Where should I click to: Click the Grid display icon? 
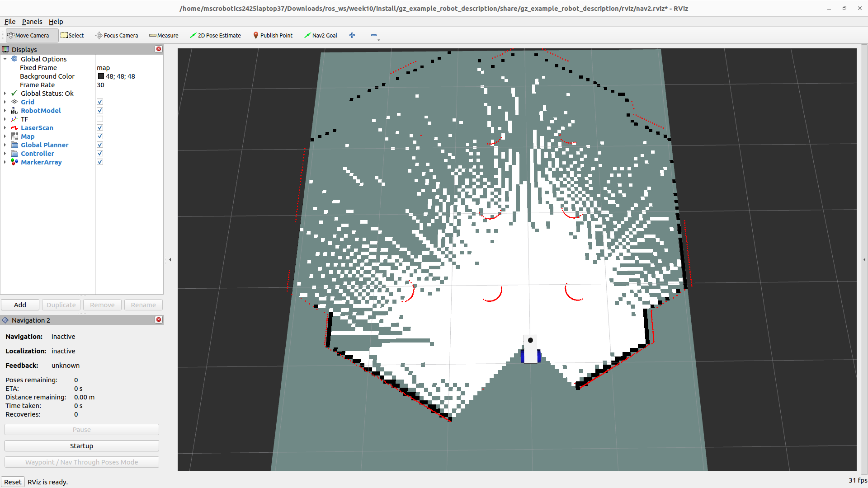pyautogui.click(x=14, y=102)
